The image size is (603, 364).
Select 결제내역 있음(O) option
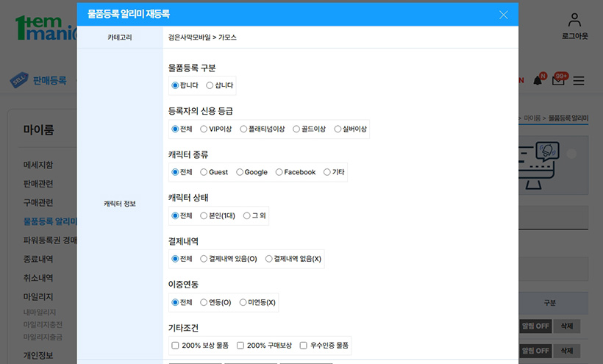coord(204,259)
